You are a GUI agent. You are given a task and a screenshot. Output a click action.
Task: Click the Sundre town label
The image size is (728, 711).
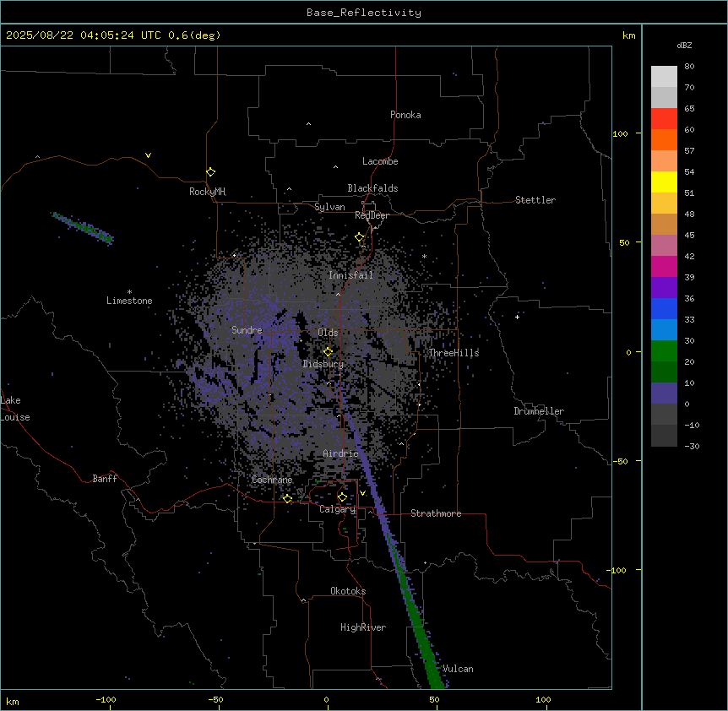click(247, 330)
